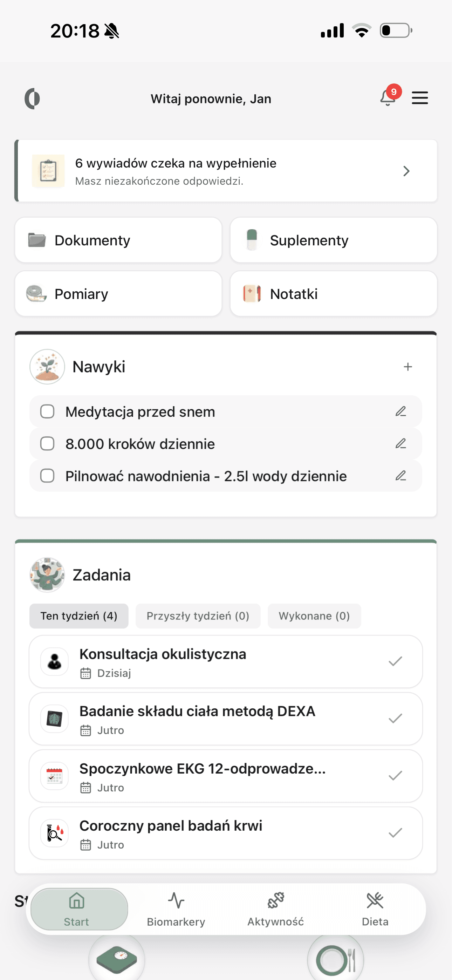Open the Dokumenty folder icon

(37, 239)
